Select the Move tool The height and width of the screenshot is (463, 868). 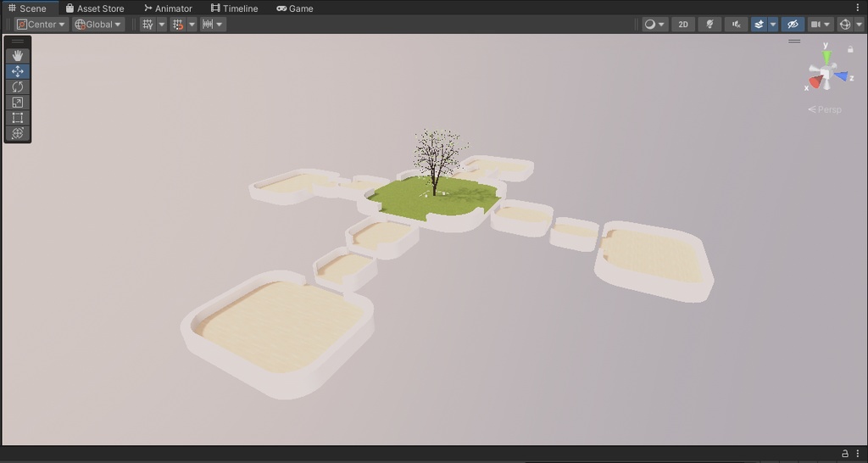pos(17,71)
